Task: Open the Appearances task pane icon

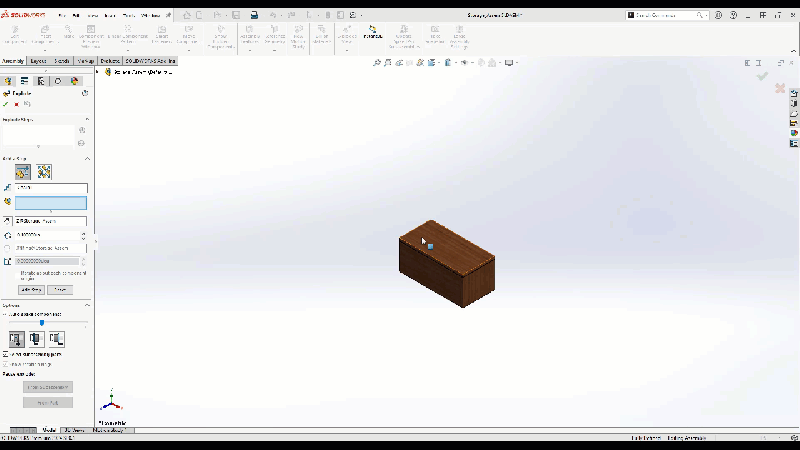Action: pos(794,133)
